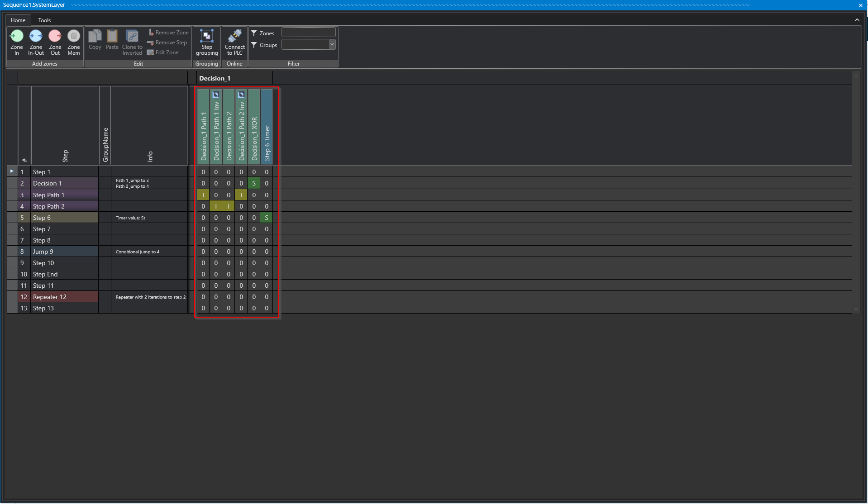The image size is (868, 504).
Task: Click the 'Timer value: 5s' info cell
Action: [x=149, y=218]
